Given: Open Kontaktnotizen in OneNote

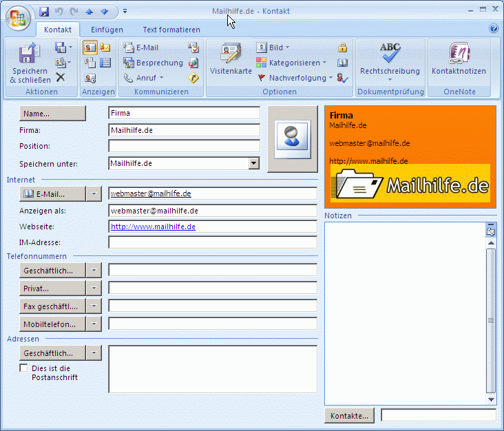Looking at the screenshot, I should (x=459, y=59).
